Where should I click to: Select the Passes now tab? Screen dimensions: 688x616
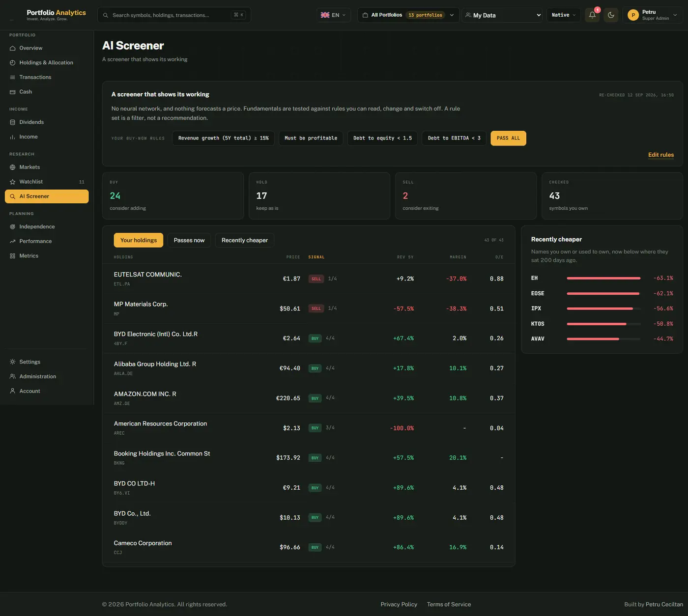click(189, 240)
